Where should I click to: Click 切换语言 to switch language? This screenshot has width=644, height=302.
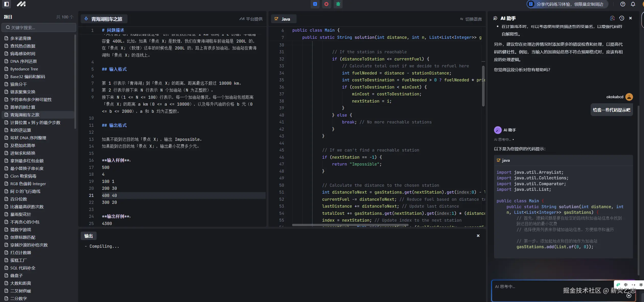pyautogui.click(x=471, y=19)
